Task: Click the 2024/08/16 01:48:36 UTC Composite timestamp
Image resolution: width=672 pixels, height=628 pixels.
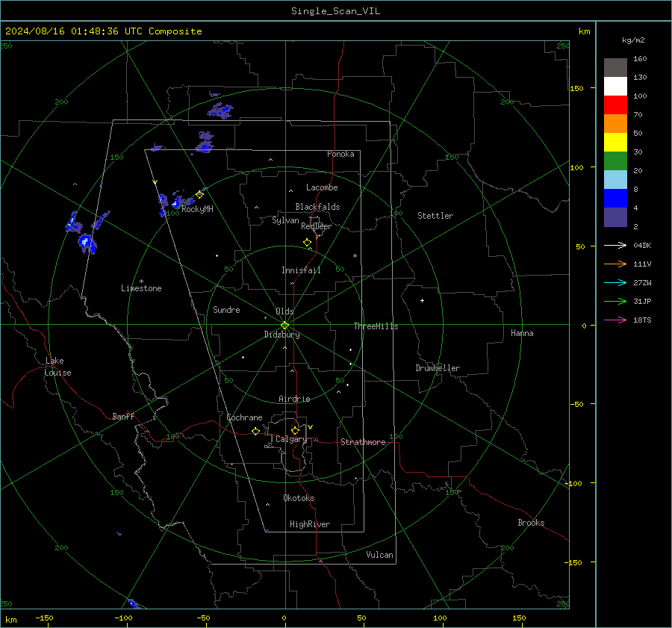Action: 103,31
